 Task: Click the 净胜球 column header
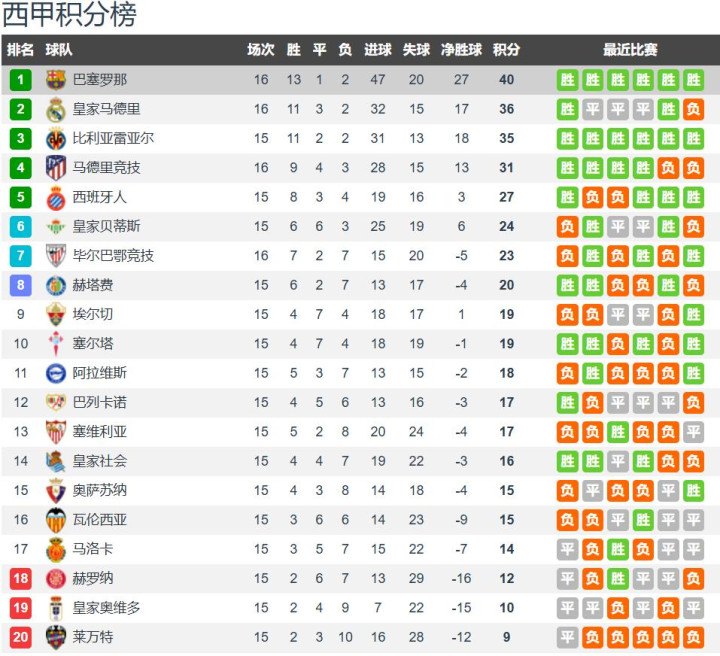click(x=461, y=50)
